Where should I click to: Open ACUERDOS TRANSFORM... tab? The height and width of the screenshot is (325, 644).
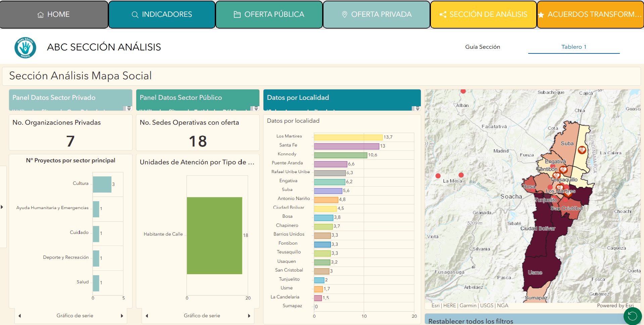[591, 14]
